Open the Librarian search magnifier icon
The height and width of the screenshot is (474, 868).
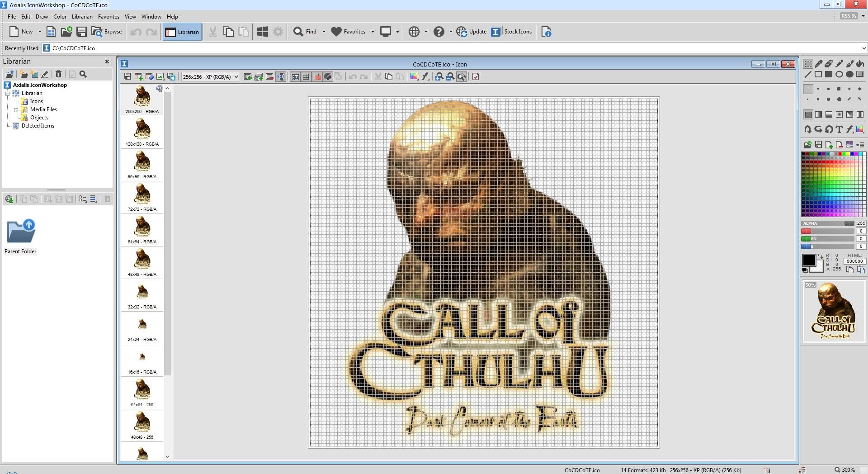pyautogui.click(x=83, y=74)
